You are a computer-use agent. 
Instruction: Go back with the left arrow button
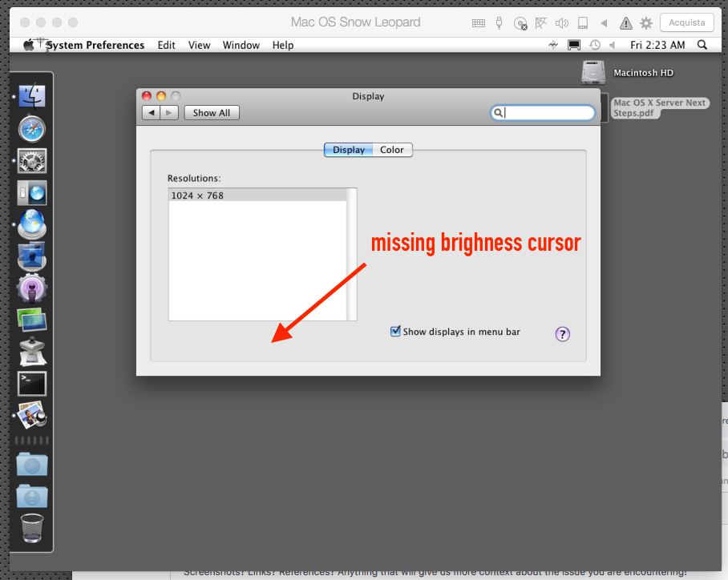coord(151,113)
